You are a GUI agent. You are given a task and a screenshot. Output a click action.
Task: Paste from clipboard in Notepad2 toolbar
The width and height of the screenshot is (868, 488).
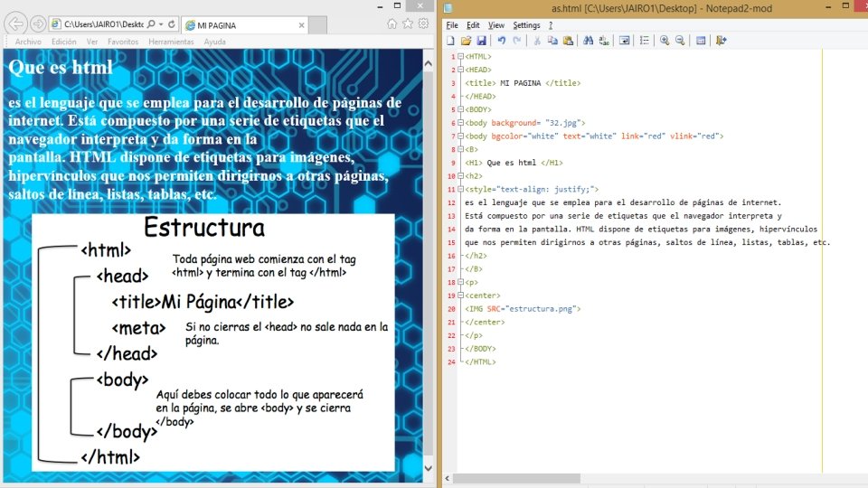pos(568,41)
